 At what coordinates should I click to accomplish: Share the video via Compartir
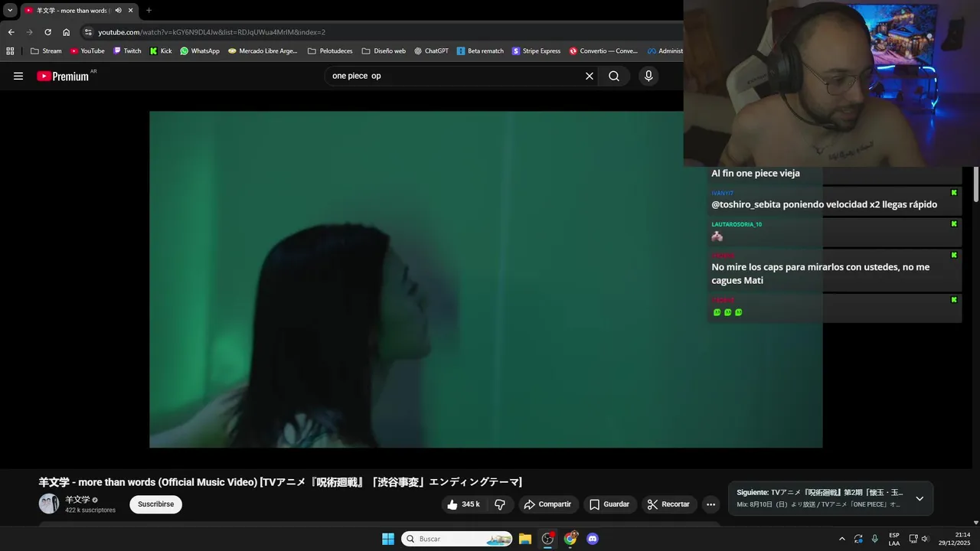pyautogui.click(x=547, y=504)
